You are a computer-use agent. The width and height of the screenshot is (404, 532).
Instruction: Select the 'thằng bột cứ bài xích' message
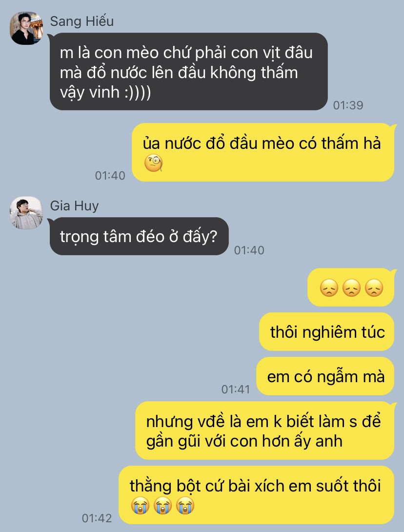257,495
